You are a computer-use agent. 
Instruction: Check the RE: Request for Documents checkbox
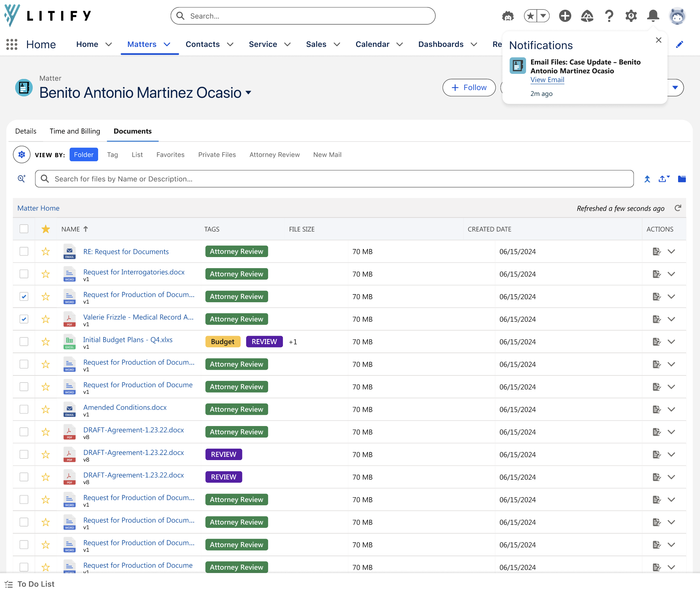(24, 251)
